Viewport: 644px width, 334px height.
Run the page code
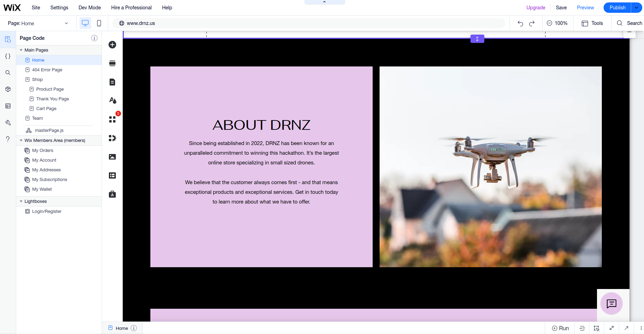pyautogui.click(x=560, y=328)
